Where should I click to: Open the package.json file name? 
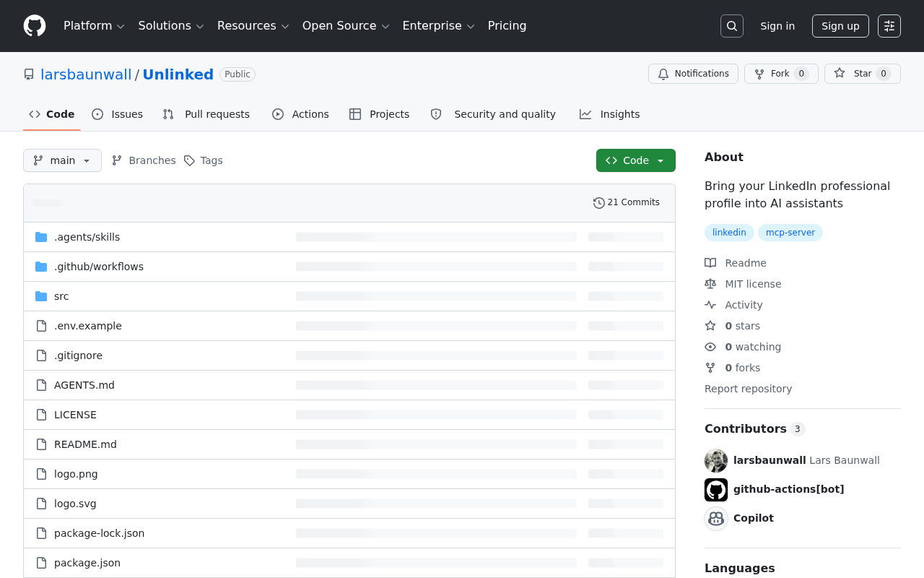[x=87, y=563]
